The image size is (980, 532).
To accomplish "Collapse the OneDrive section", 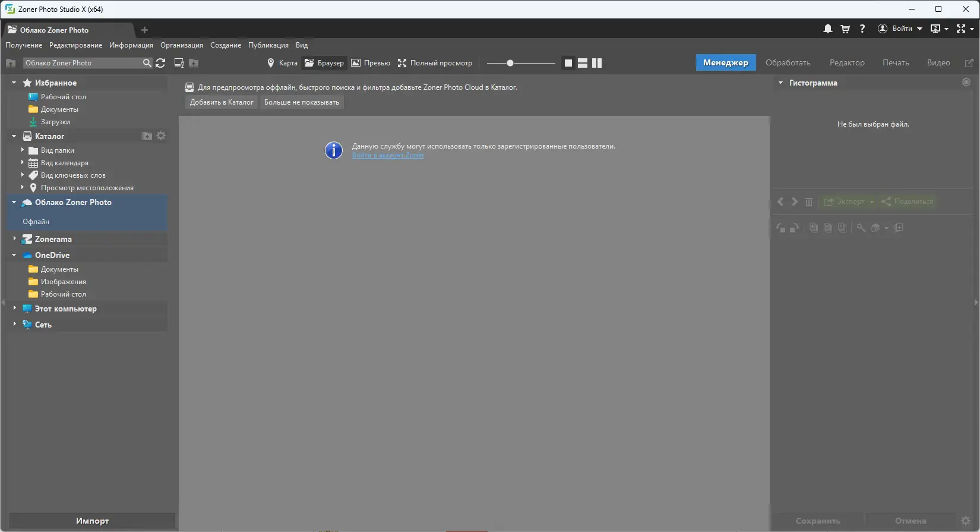I will pos(14,255).
